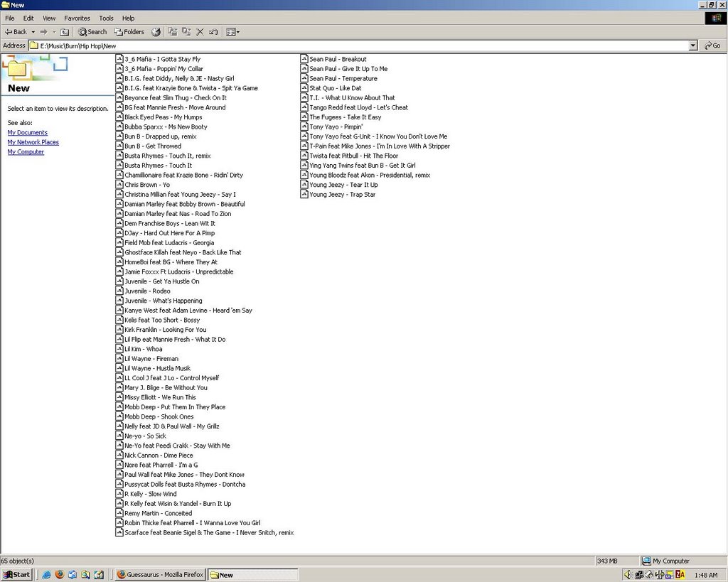Select 'Chamillionaire feat Krazie Bone - Ridin' Dirty' file

tap(184, 175)
